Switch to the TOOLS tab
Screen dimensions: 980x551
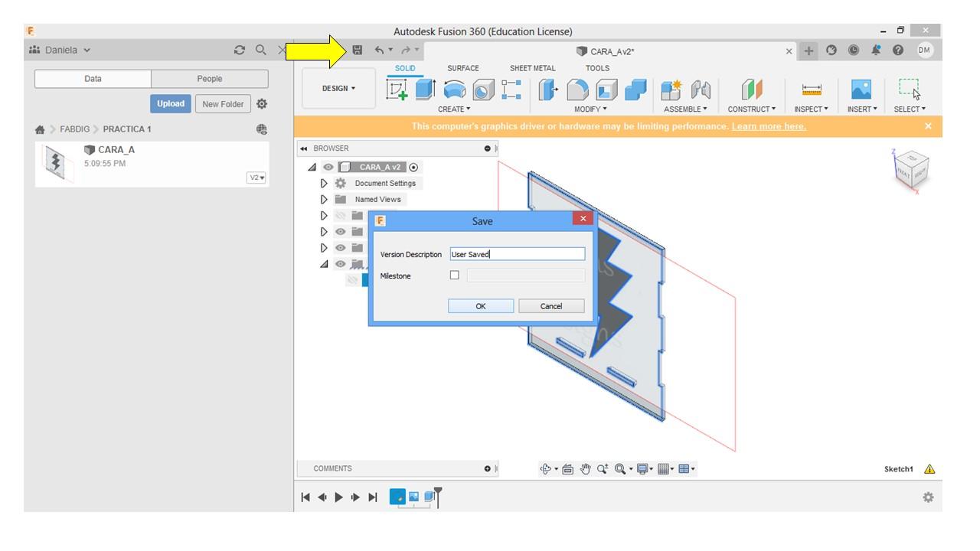click(x=598, y=68)
